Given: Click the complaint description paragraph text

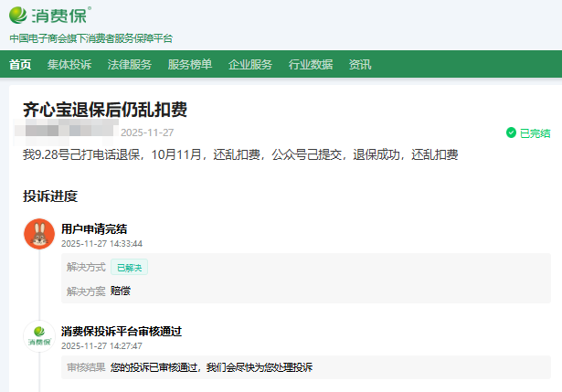Looking at the screenshot, I should pyautogui.click(x=240, y=154).
